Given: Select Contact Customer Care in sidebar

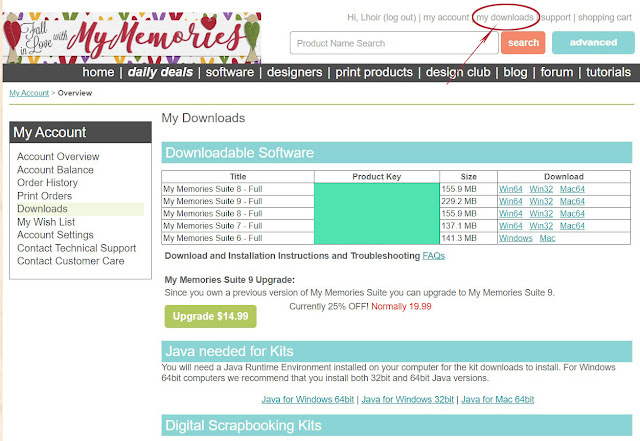Looking at the screenshot, I should [x=71, y=261].
